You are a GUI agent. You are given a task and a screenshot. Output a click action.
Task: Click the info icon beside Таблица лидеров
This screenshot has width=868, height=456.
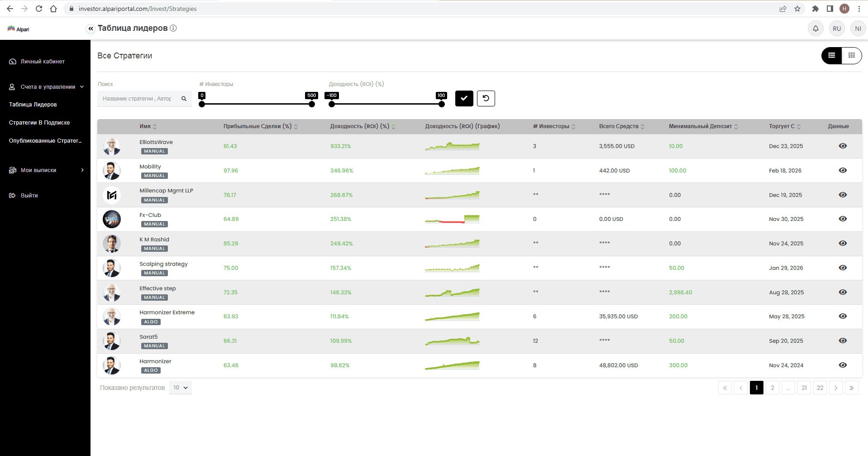pyautogui.click(x=173, y=28)
